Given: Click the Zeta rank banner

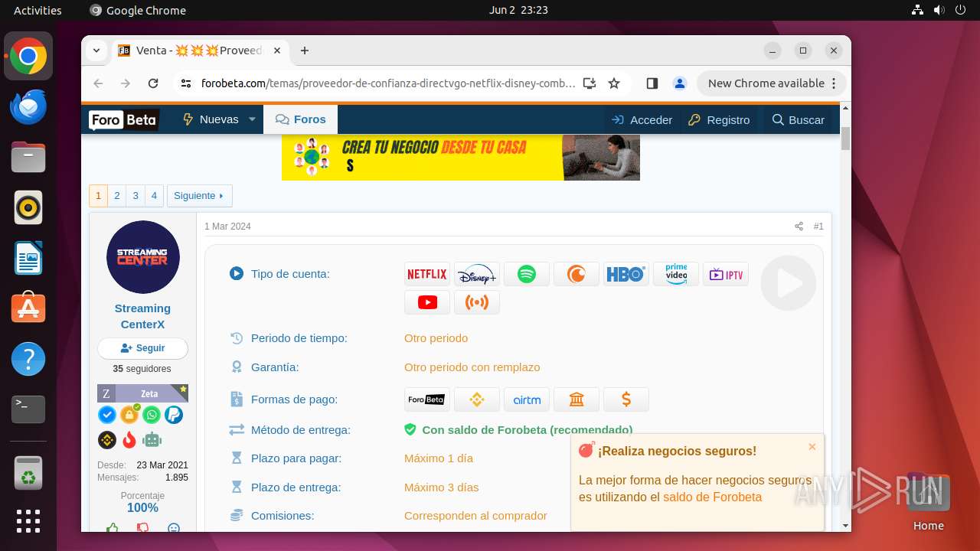Looking at the screenshot, I should pos(142,393).
